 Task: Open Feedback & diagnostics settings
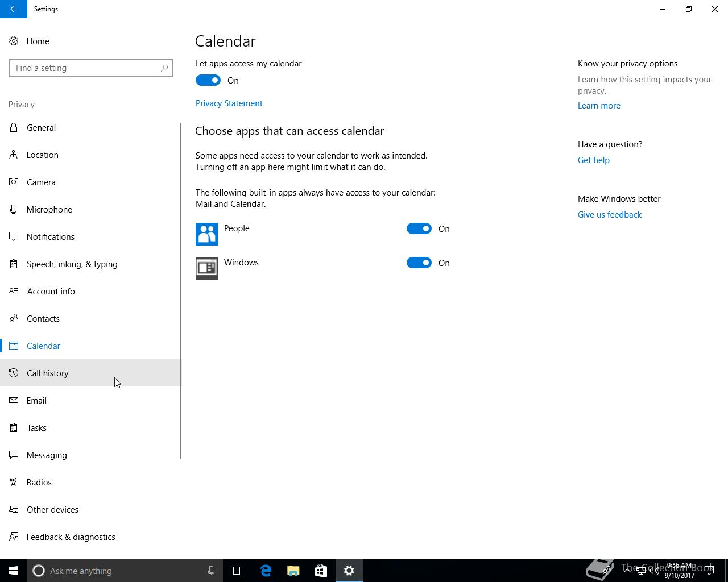click(90, 537)
